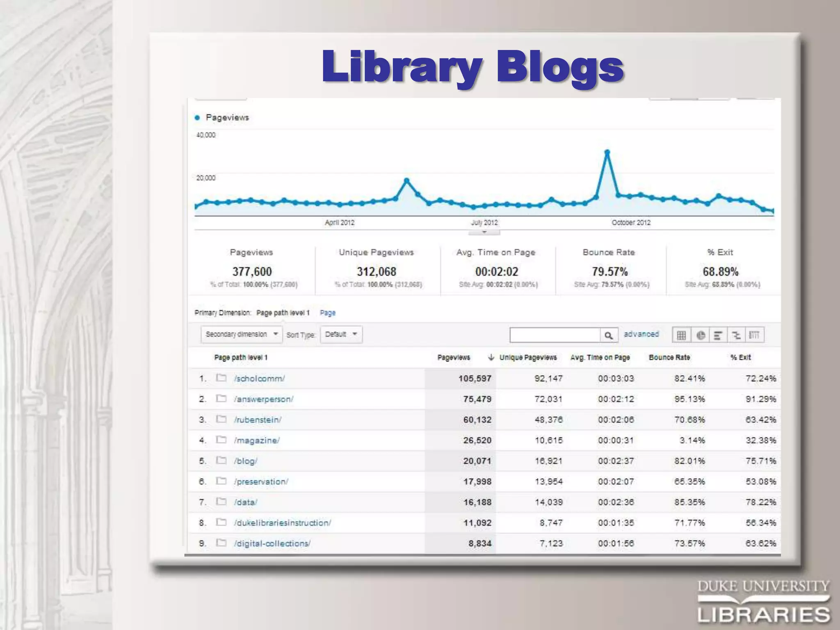
Task: Switch to the pie chart percentage view
Action: coord(700,335)
